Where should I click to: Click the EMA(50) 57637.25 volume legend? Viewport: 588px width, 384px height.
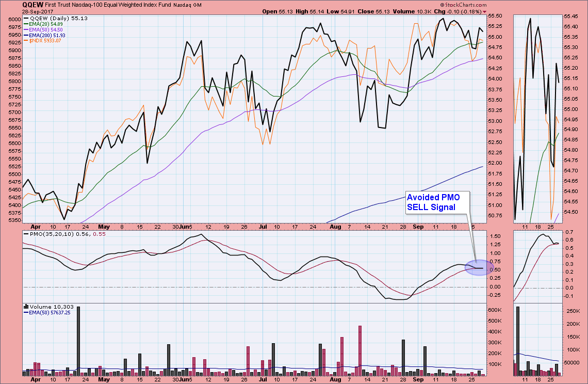coord(47,312)
